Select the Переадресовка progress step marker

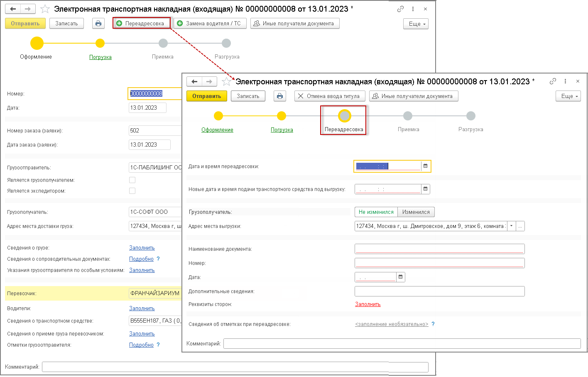click(x=345, y=116)
